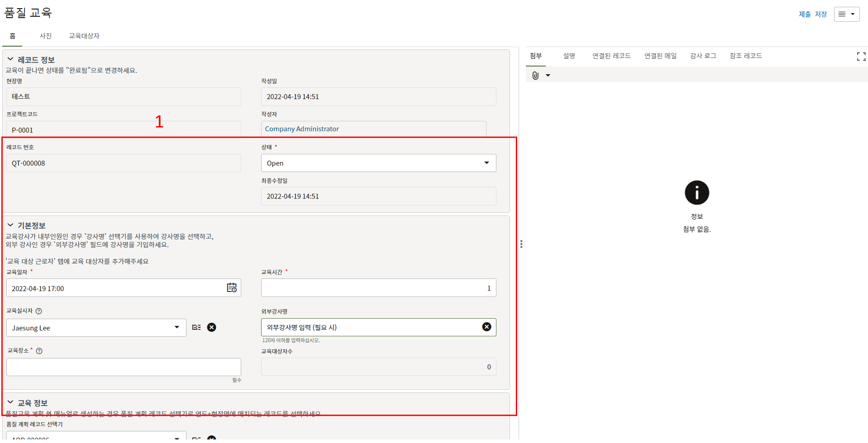The width and height of the screenshot is (868, 443).
Task: Collapse the 기본정보 section
Action: (10, 225)
